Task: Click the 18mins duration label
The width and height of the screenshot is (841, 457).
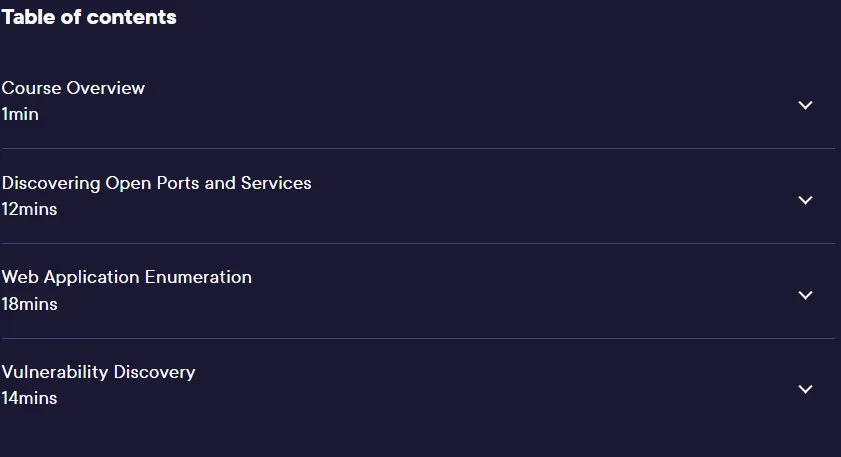Action: click(29, 304)
